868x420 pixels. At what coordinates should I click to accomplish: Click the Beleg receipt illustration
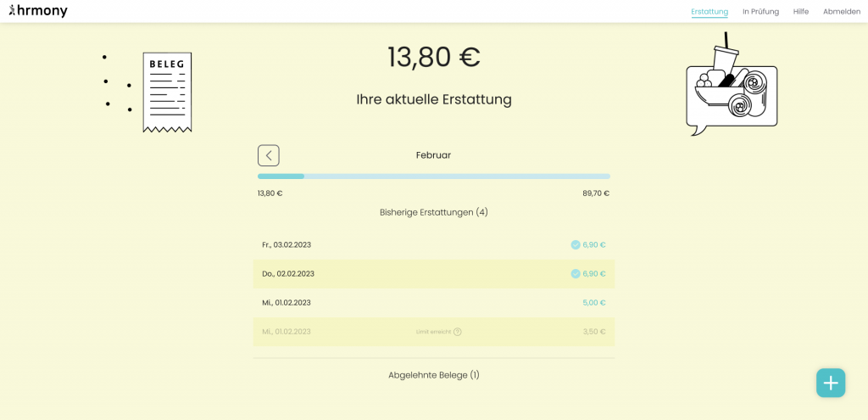coord(167,92)
